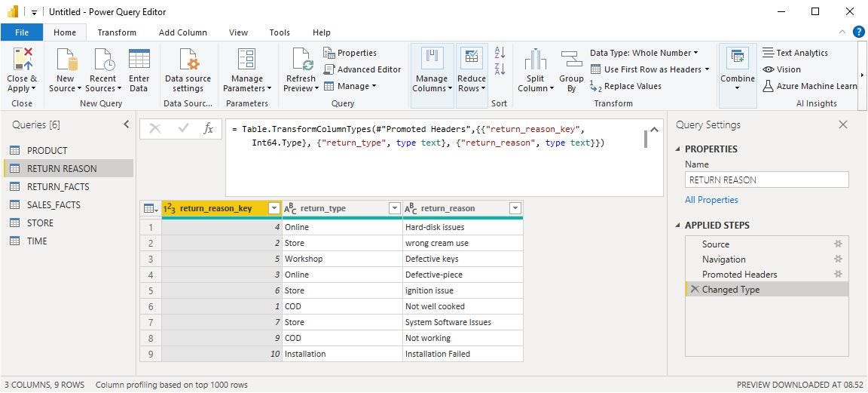
Task: Open the Quick Access Toolbar dropdown
Action: click(34, 12)
